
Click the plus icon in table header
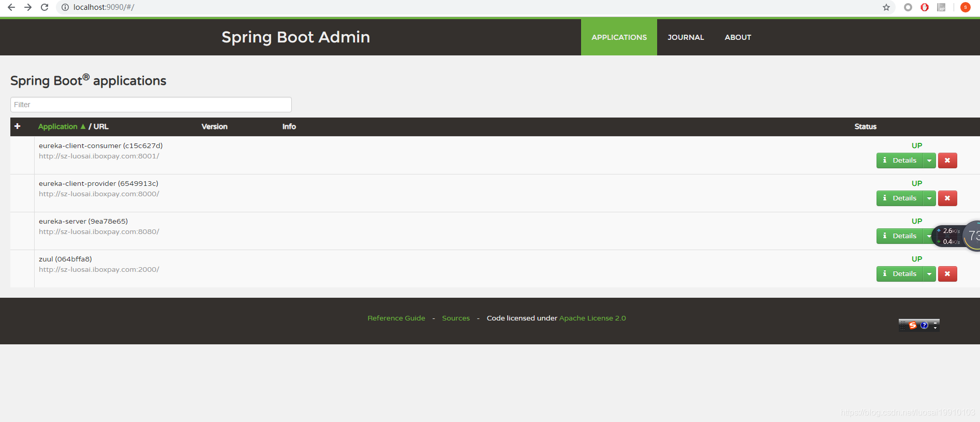click(18, 126)
